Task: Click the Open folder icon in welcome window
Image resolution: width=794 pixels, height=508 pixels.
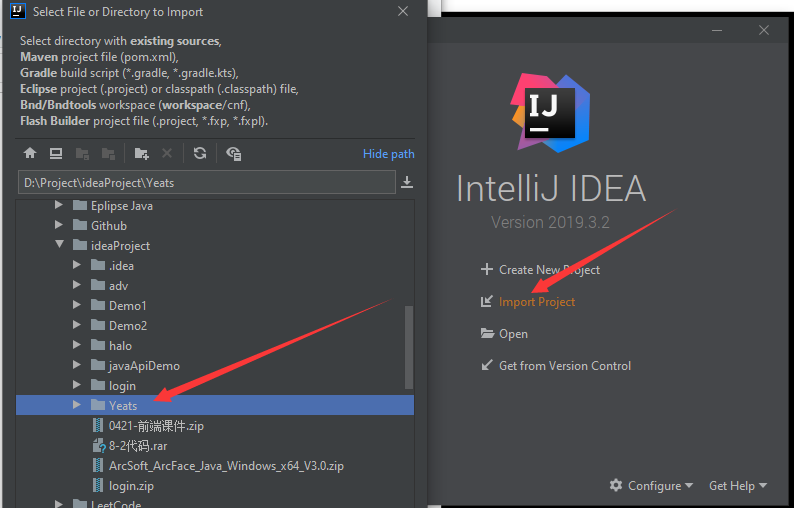Action: [487, 333]
